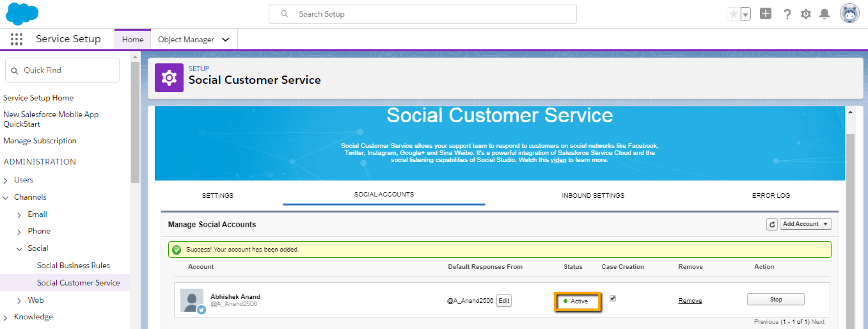The width and height of the screenshot is (868, 329).
Task: Click the Stop button
Action: (x=776, y=300)
